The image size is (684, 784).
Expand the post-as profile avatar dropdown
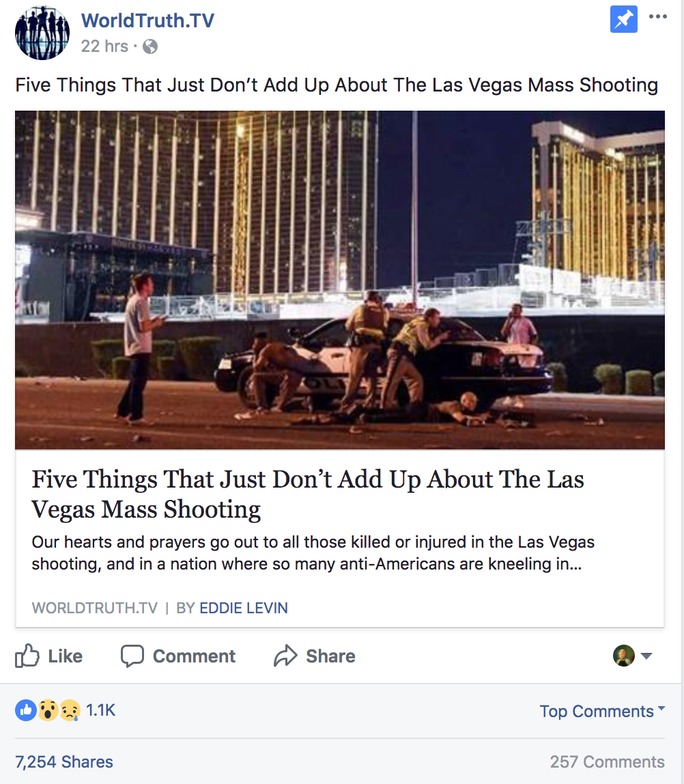[633, 656]
